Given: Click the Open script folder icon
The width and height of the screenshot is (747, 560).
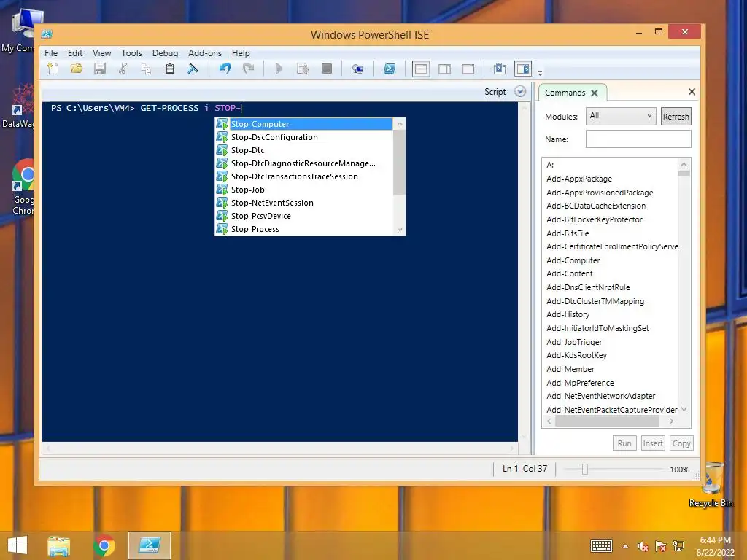Looking at the screenshot, I should (76, 69).
